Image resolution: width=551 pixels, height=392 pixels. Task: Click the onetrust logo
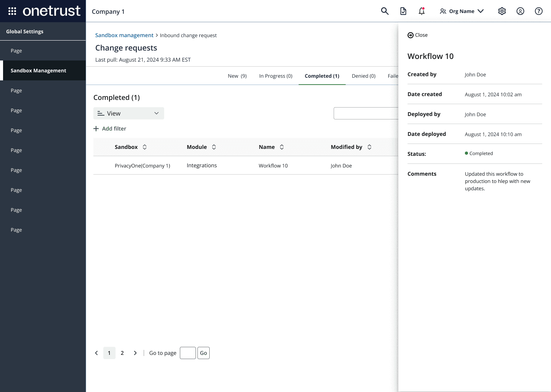click(x=52, y=11)
